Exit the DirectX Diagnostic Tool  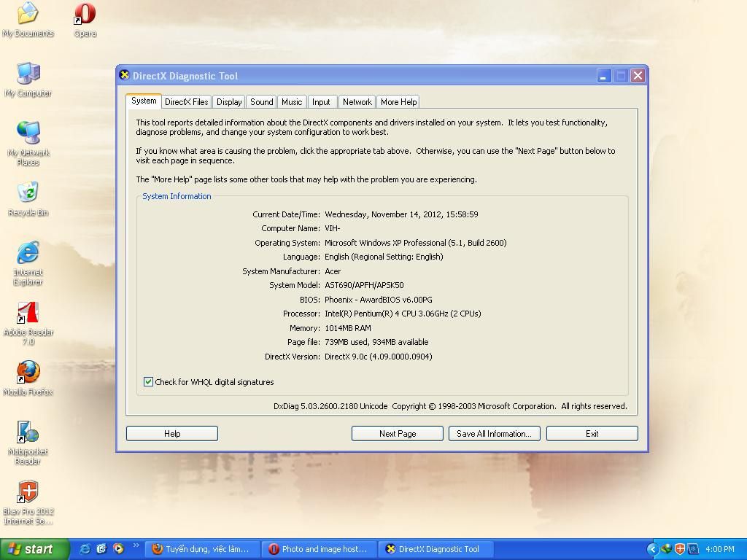pos(592,433)
